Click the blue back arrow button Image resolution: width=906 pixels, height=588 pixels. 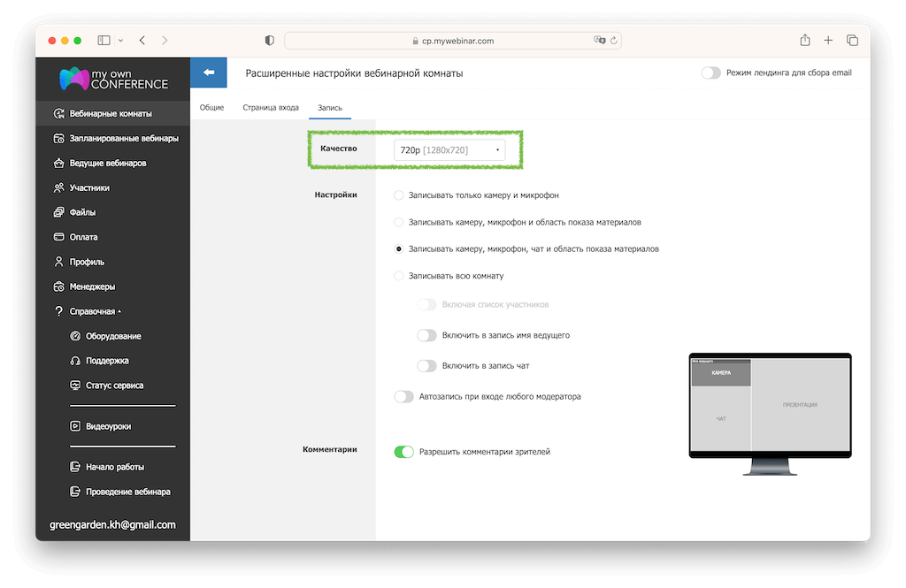point(209,73)
